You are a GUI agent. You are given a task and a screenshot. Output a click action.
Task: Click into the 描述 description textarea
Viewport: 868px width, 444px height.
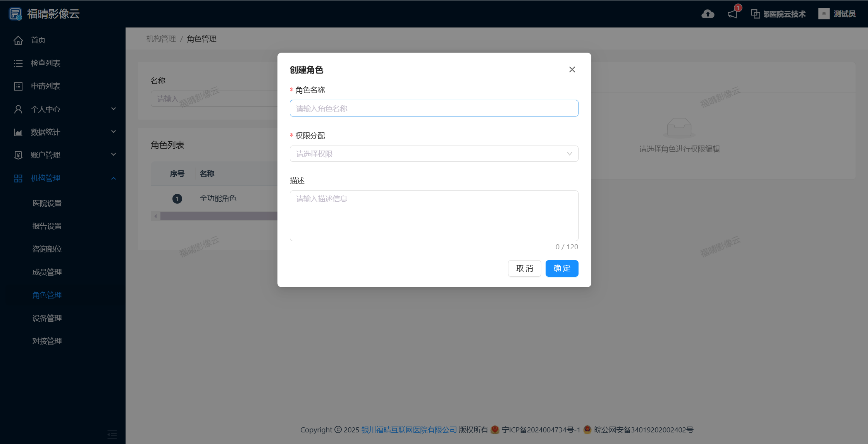coord(434,216)
